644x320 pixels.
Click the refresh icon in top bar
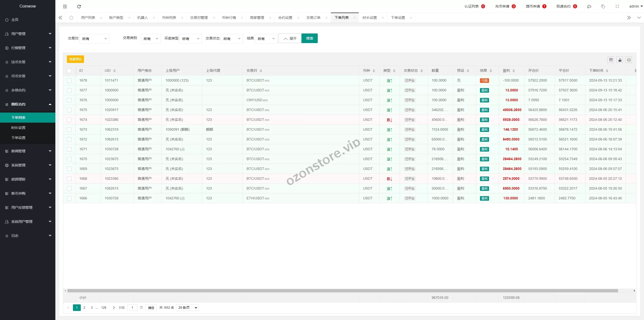pyautogui.click(x=79, y=7)
